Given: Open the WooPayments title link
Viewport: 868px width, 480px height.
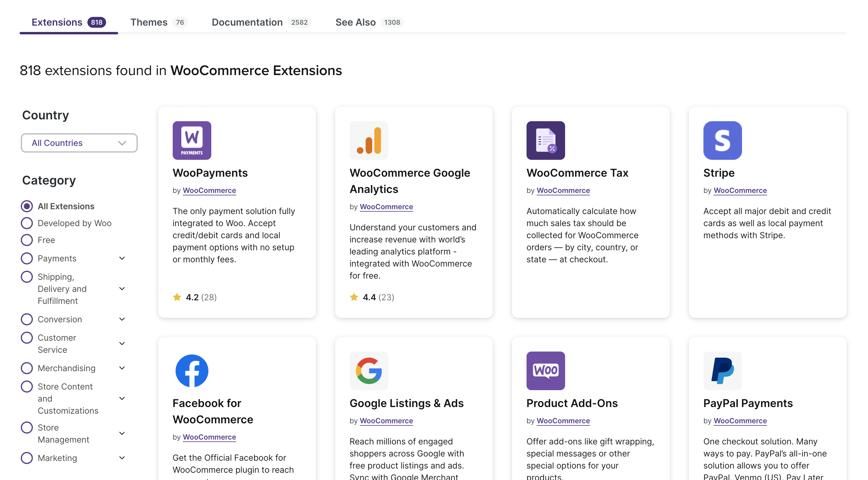Looking at the screenshot, I should point(210,173).
